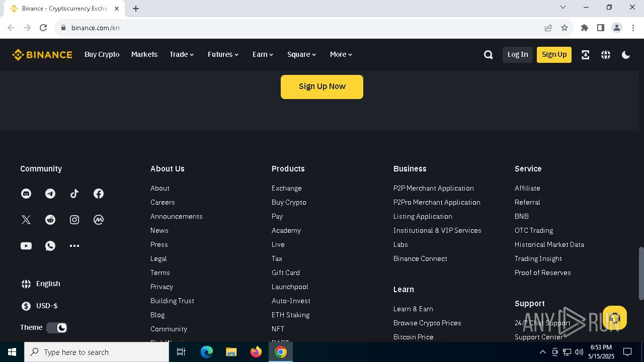644x362 pixels.
Task: Open the language globe icon in header
Action: point(606,55)
